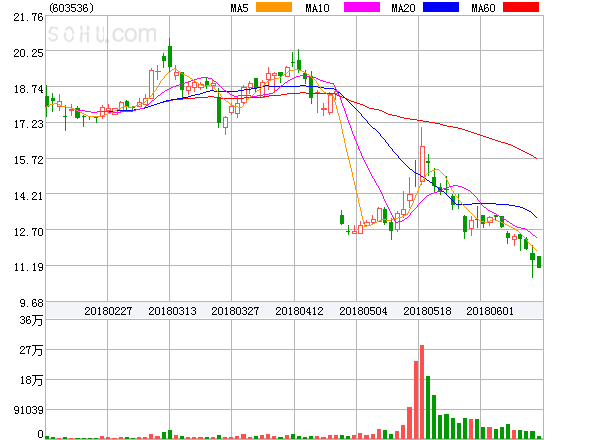Click the 21.76 price axis label
The height and width of the screenshot is (440, 600).
[x=28, y=17]
